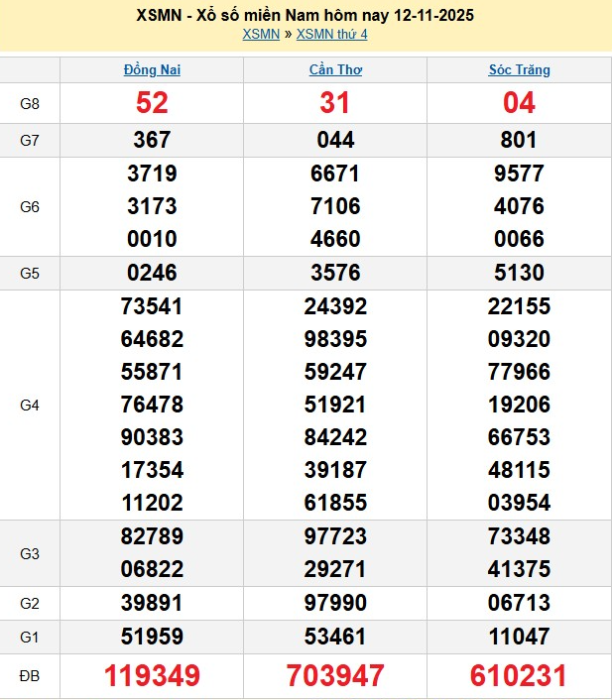This screenshot has width=612, height=700.
Task: Open the Cần Thơ province link
Action: [335, 70]
